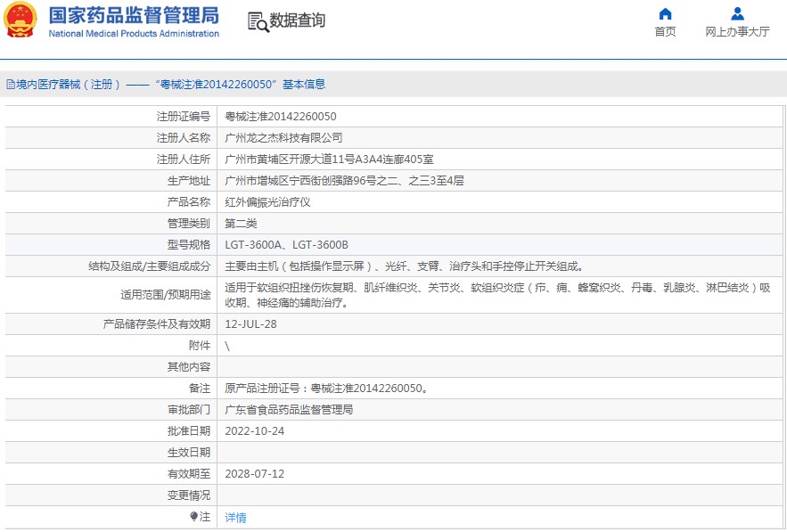Open the 数据查询 header text
787x532 pixels.
click(x=298, y=20)
